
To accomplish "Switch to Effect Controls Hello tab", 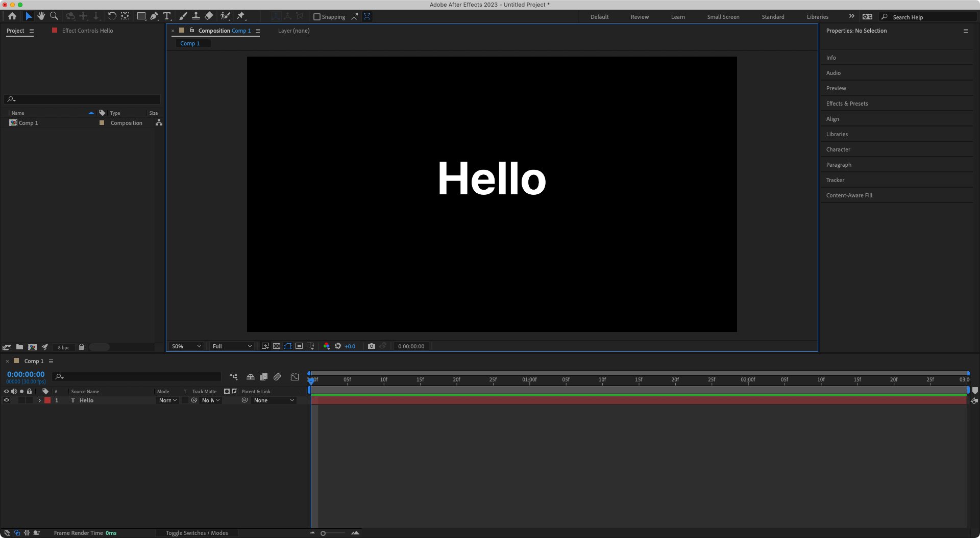I will pos(87,31).
